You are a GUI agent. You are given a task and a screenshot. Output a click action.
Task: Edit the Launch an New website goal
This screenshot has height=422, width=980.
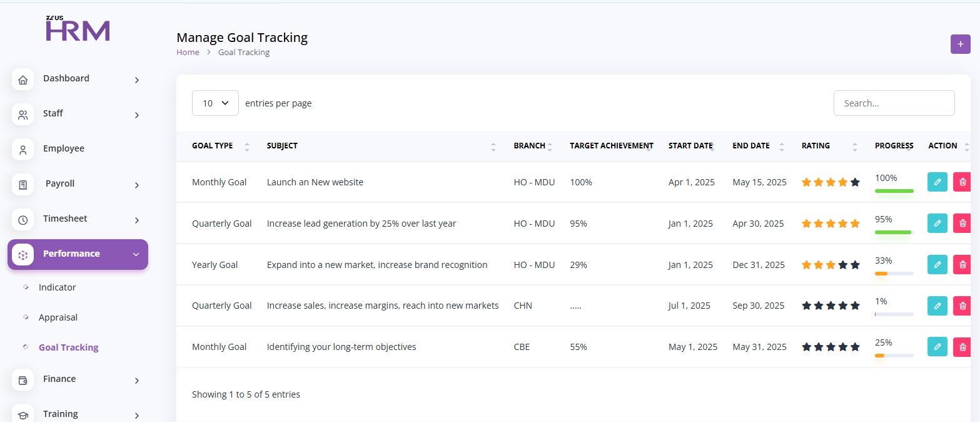click(937, 182)
